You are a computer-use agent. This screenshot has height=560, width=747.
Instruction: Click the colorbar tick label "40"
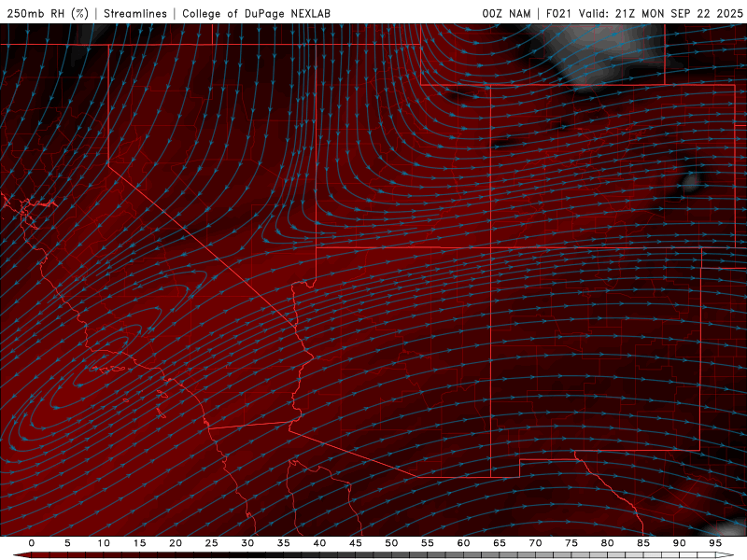click(x=319, y=543)
